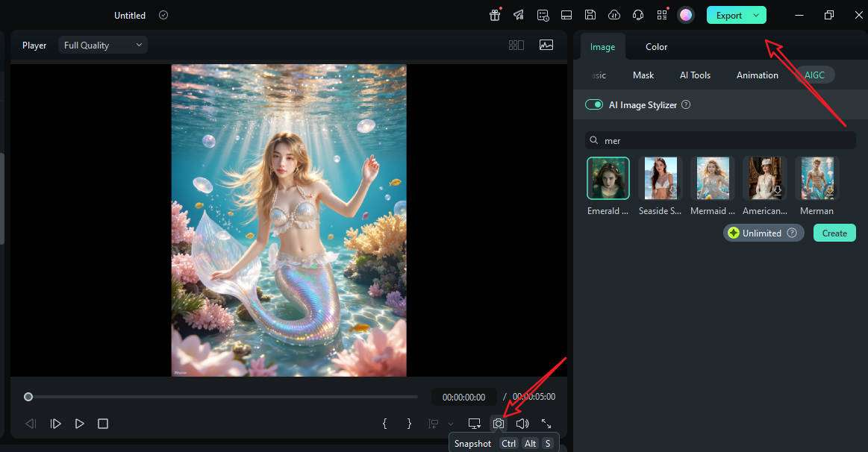
Task: Enter fullscreen with the expand arrows icon
Action: click(546, 424)
